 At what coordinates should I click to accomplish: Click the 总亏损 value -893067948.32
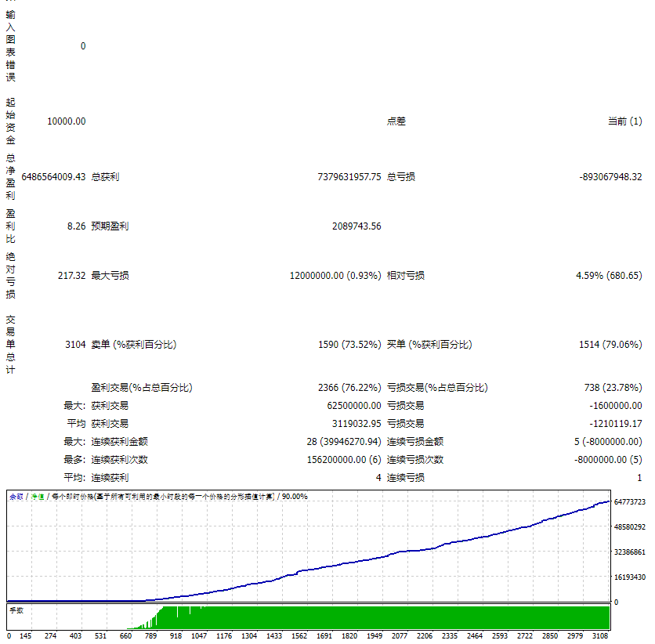610,177
